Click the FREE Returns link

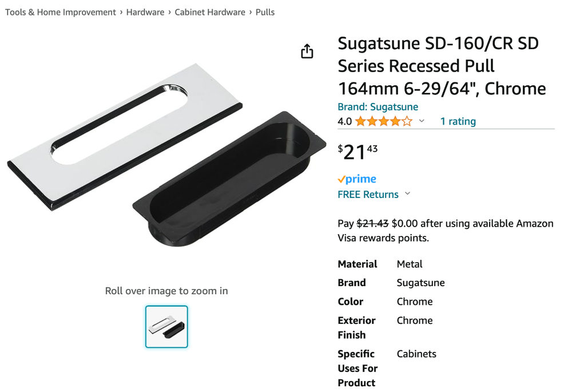(x=368, y=195)
